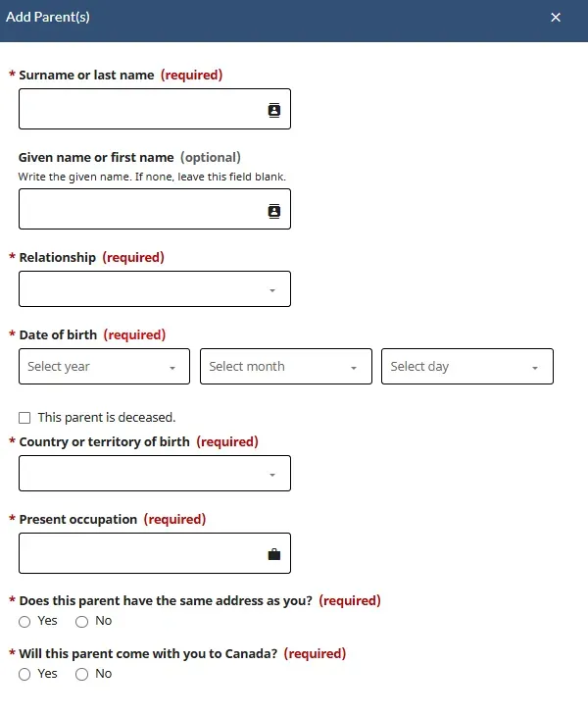This screenshot has height=716, width=588.
Task: Close the Add Parent(s) dialog
Action: [556, 18]
